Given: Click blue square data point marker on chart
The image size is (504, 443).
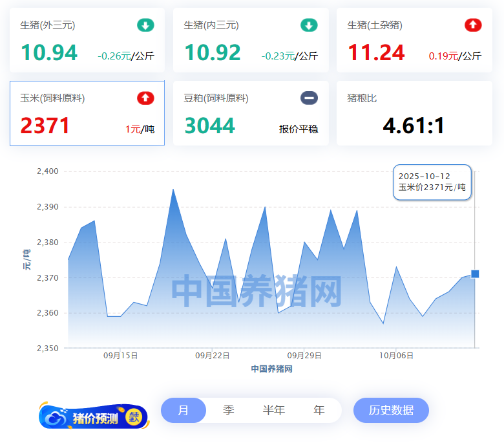Looking at the screenshot, I should click(x=475, y=274).
